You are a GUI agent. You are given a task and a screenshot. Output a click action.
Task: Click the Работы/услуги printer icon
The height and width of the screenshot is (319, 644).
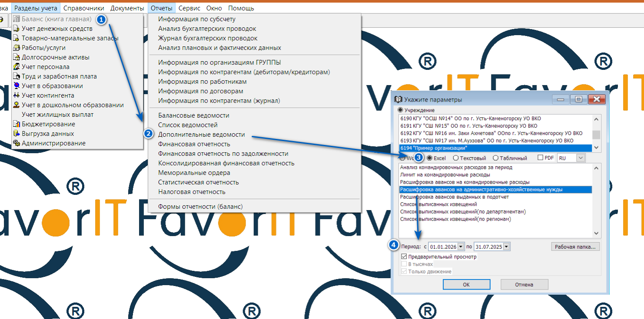(17, 48)
